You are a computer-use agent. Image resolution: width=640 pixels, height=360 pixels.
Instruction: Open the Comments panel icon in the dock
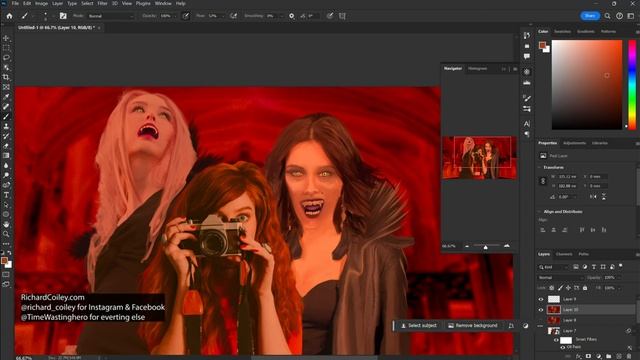[527, 56]
